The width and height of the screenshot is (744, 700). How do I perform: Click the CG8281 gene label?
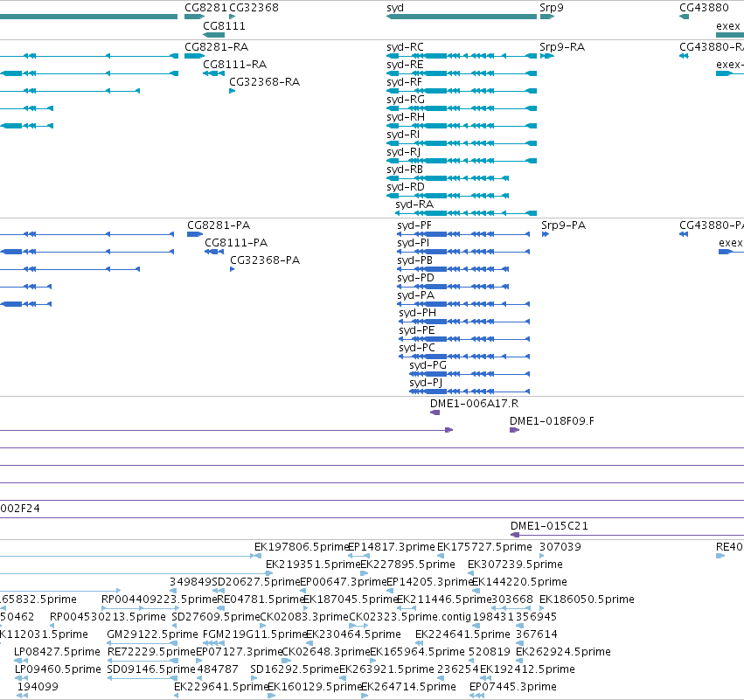tap(205, 8)
